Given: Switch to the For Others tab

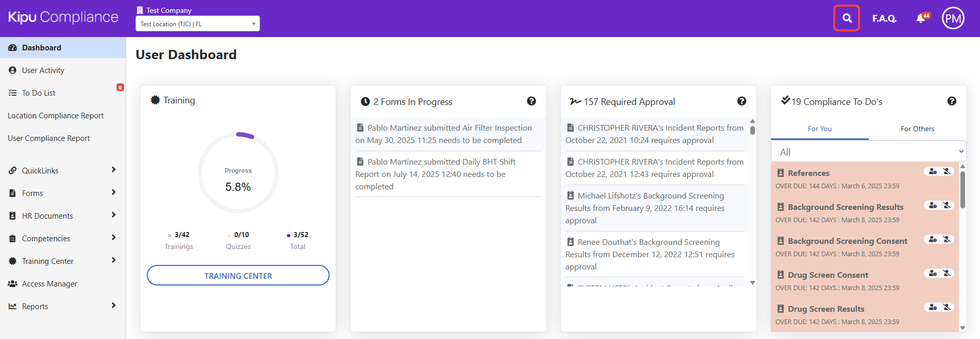Looking at the screenshot, I should 917,129.
